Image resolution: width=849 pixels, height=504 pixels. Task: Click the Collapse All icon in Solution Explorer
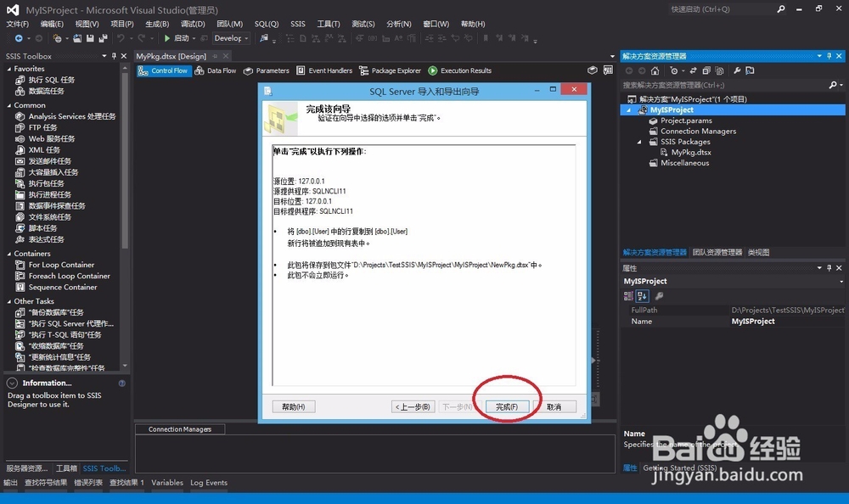706,70
